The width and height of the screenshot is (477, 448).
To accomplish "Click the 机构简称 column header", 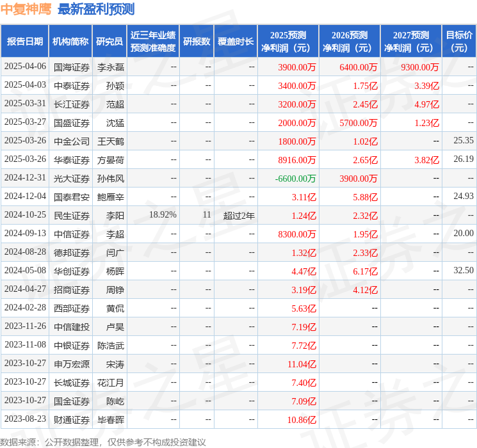I will point(70,42).
